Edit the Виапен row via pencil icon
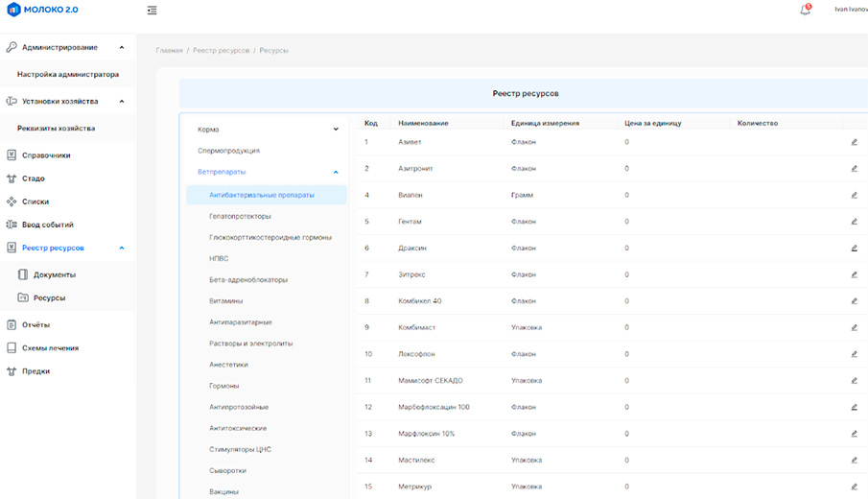868x499 pixels. (855, 195)
